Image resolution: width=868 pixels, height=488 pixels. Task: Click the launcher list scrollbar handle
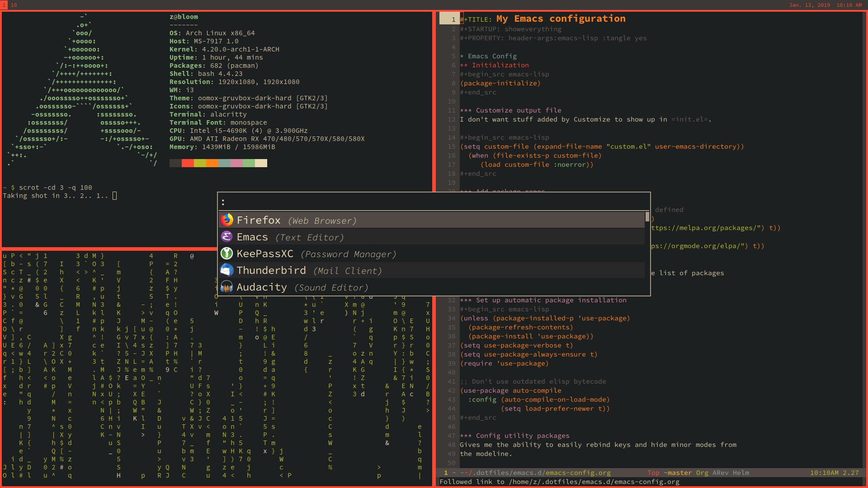647,217
